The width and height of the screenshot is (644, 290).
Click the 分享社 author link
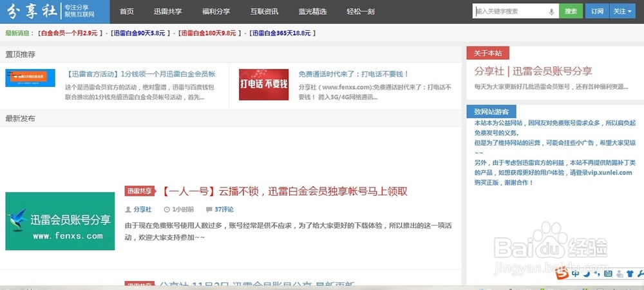[142, 209]
